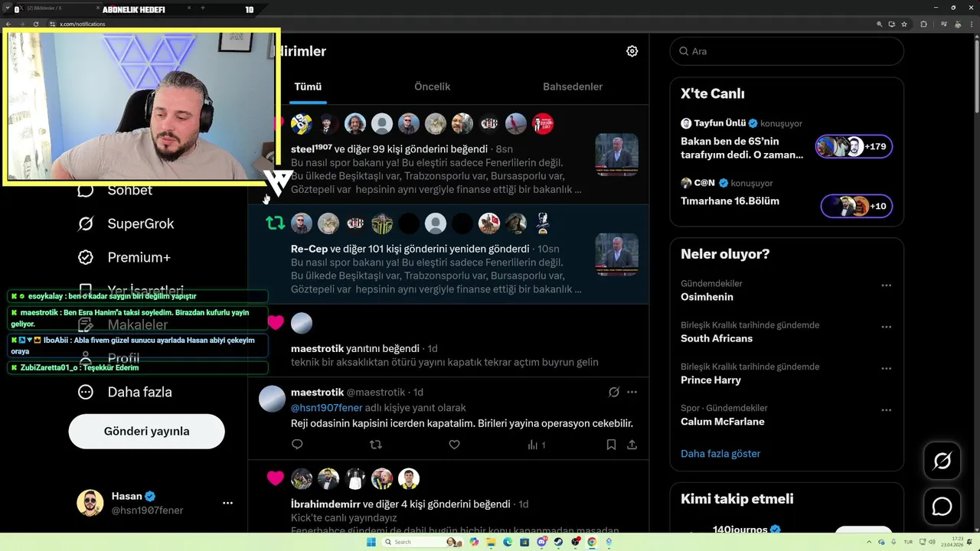
Task: Open more options dots for Osimhenin trend
Action: (x=886, y=285)
